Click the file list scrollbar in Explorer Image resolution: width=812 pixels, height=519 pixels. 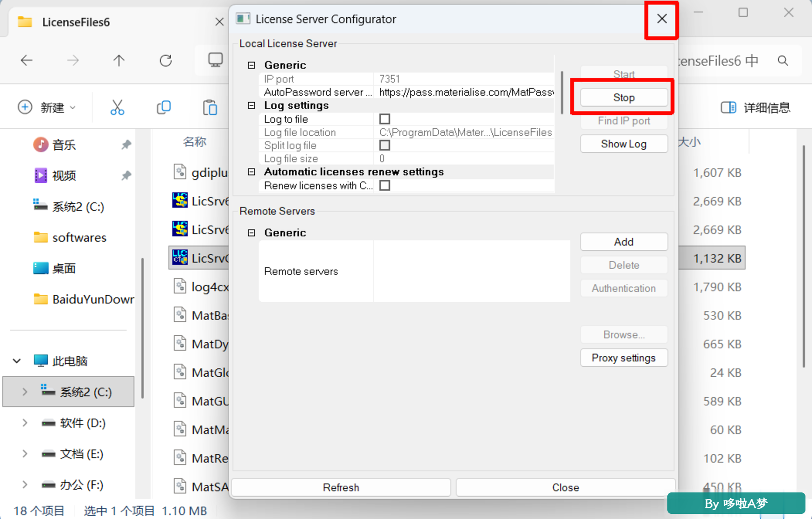pos(804,256)
